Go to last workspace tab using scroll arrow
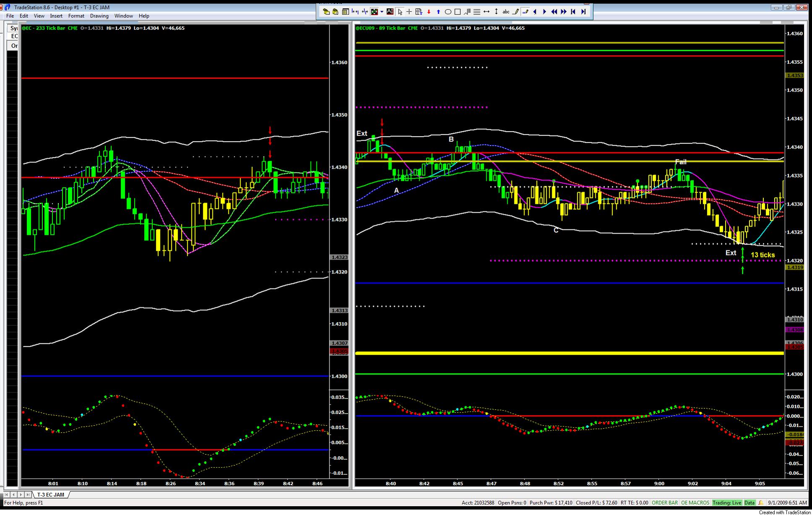This screenshot has height=515, width=812. pos(28,495)
